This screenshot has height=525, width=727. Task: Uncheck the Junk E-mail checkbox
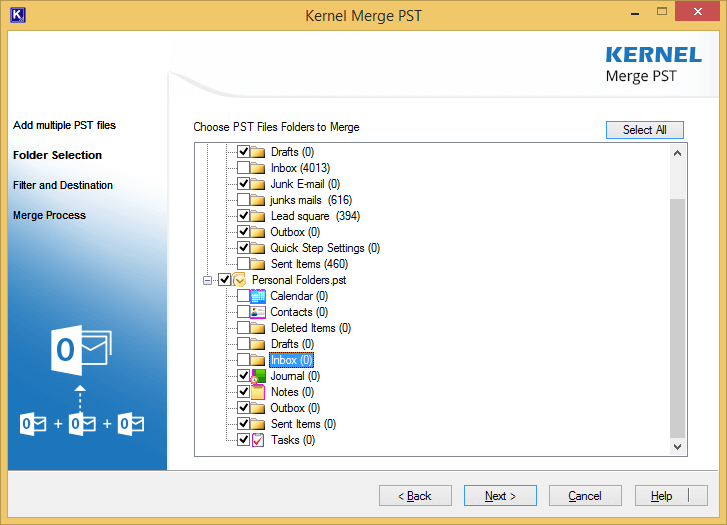click(243, 183)
